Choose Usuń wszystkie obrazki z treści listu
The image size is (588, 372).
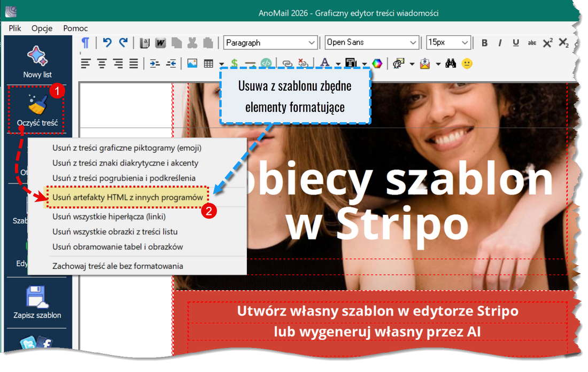115,231
